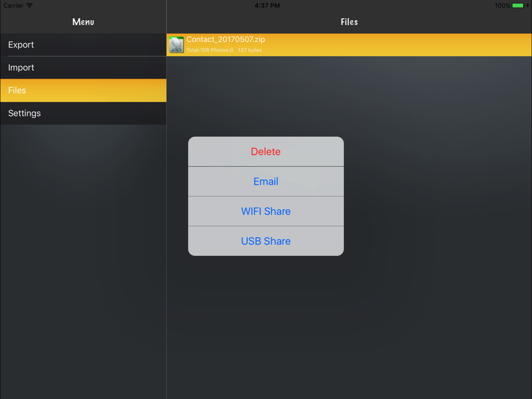Select the USB Share option

tap(265, 241)
